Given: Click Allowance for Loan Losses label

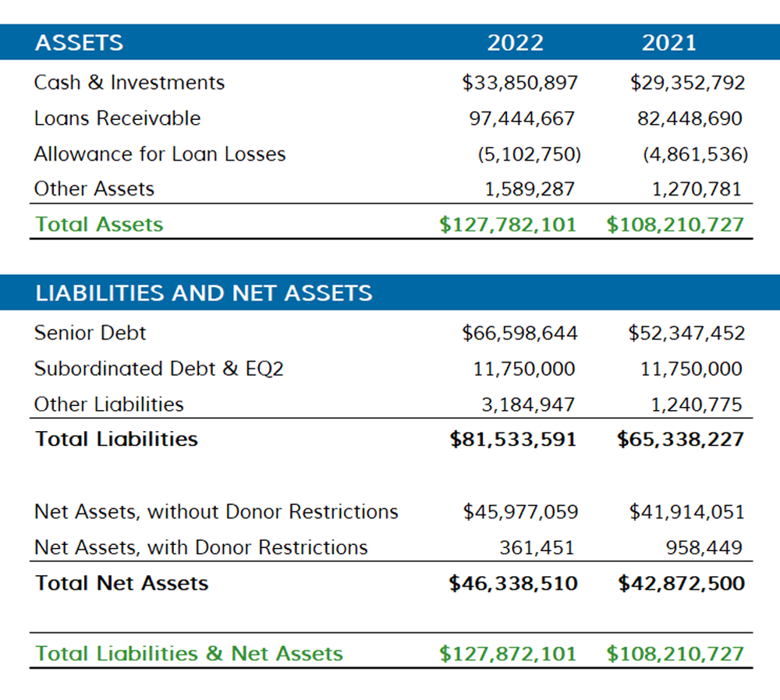Looking at the screenshot, I should click(160, 154).
